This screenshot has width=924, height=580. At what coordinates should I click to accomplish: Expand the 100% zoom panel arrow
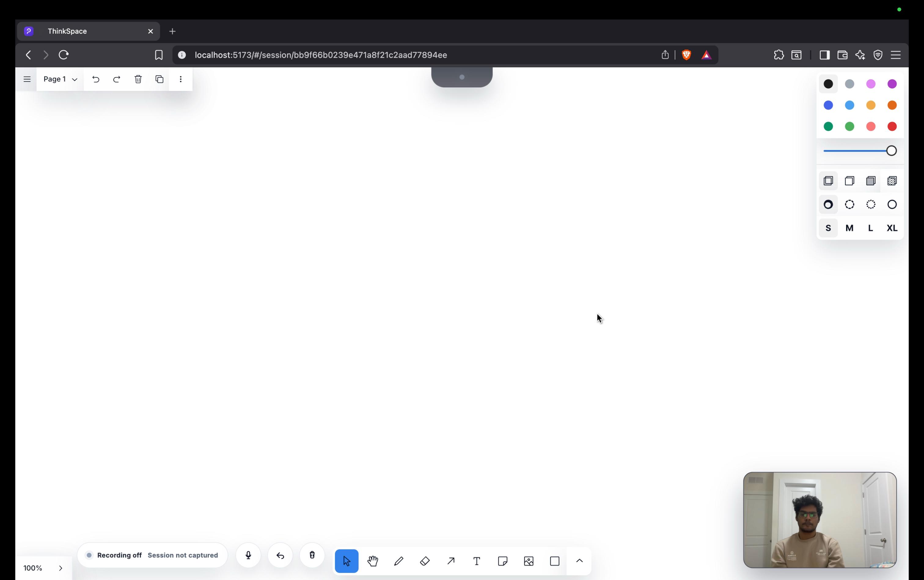tap(60, 568)
